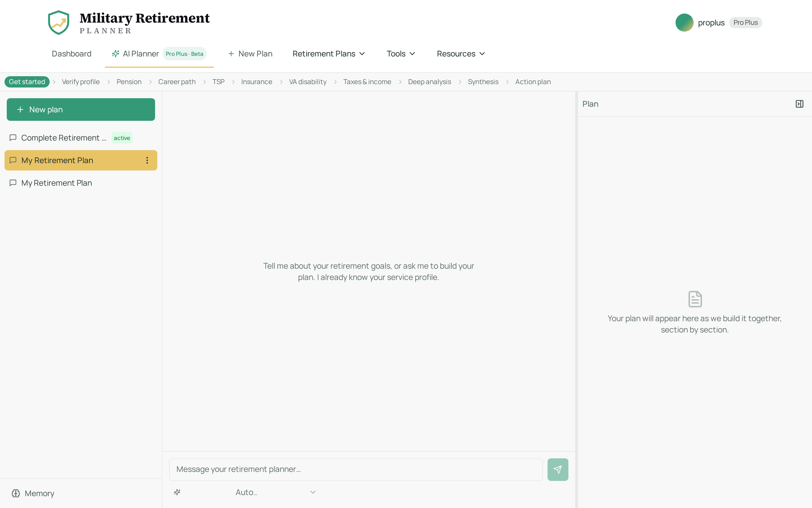This screenshot has height=508, width=812.
Task: Jump to the VA disability step
Action: (x=308, y=82)
